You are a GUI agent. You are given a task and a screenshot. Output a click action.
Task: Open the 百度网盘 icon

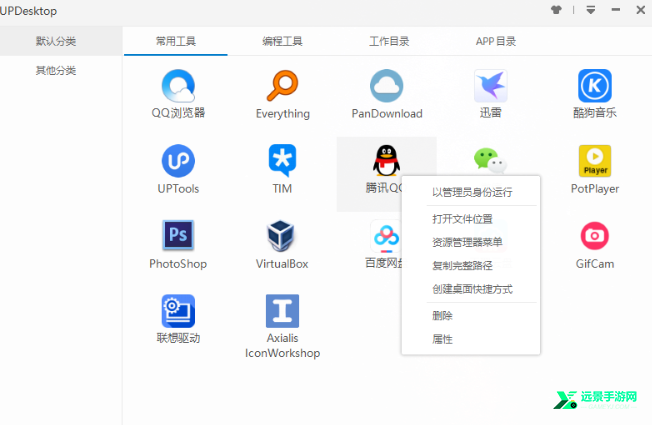coord(386,236)
